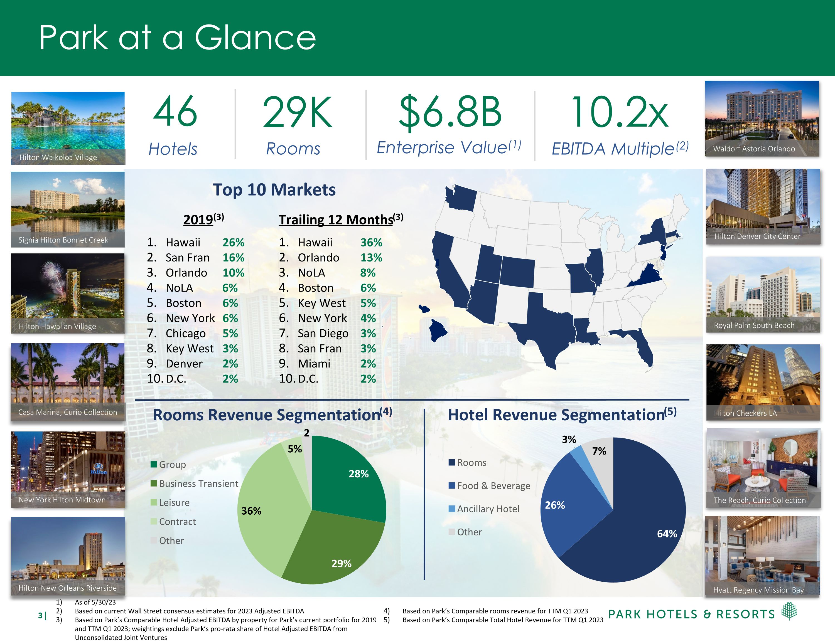Viewport: 835px width, 644px height.
Task: Click the Leisure legend color swatch
Action: (154, 502)
